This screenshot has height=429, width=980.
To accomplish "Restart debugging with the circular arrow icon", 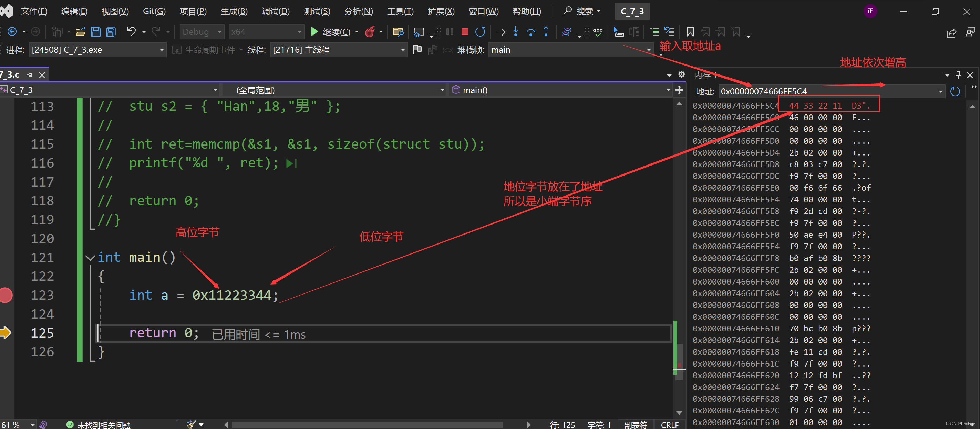I will click(x=480, y=32).
